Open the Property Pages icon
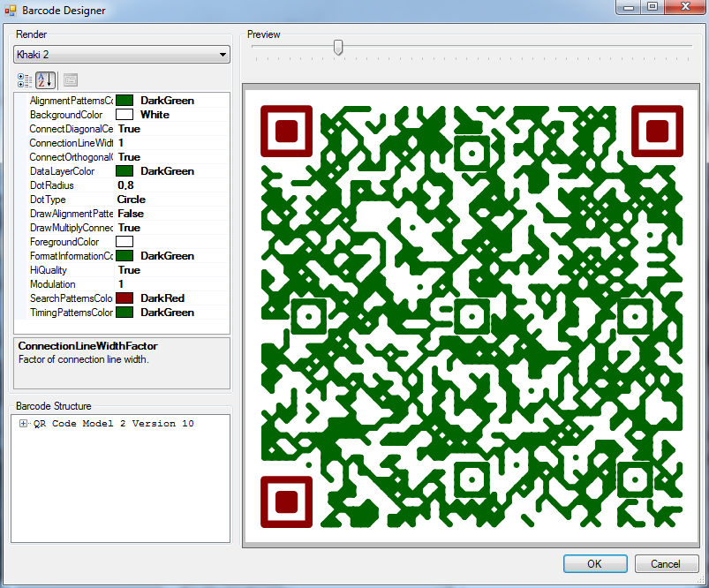The height and width of the screenshot is (588, 709). pos(70,80)
